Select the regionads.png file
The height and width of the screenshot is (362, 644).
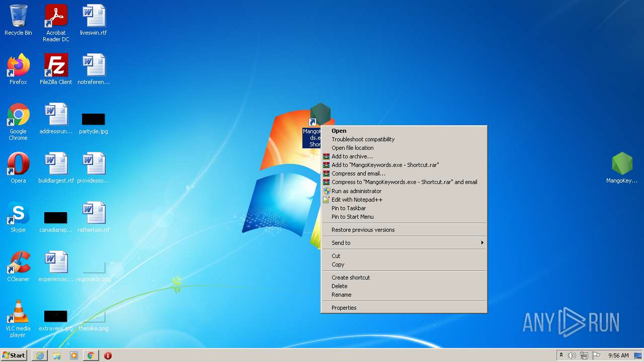pos(94,271)
